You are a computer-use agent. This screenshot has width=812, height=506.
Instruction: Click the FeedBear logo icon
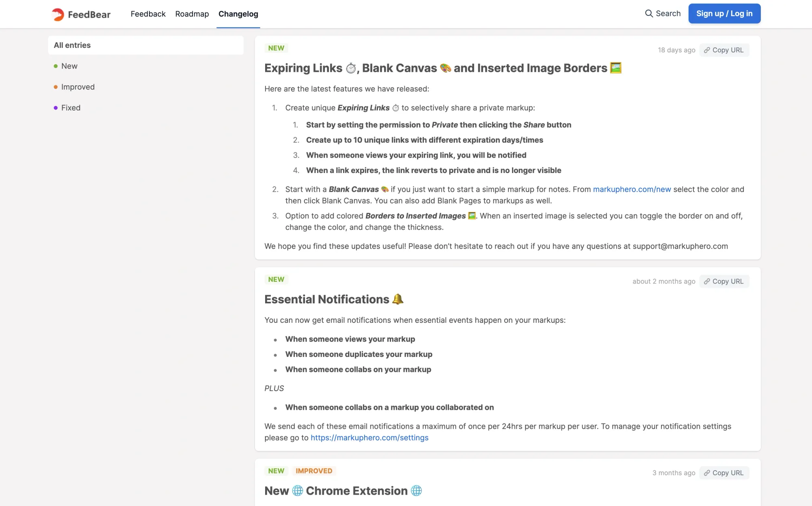(x=58, y=14)
